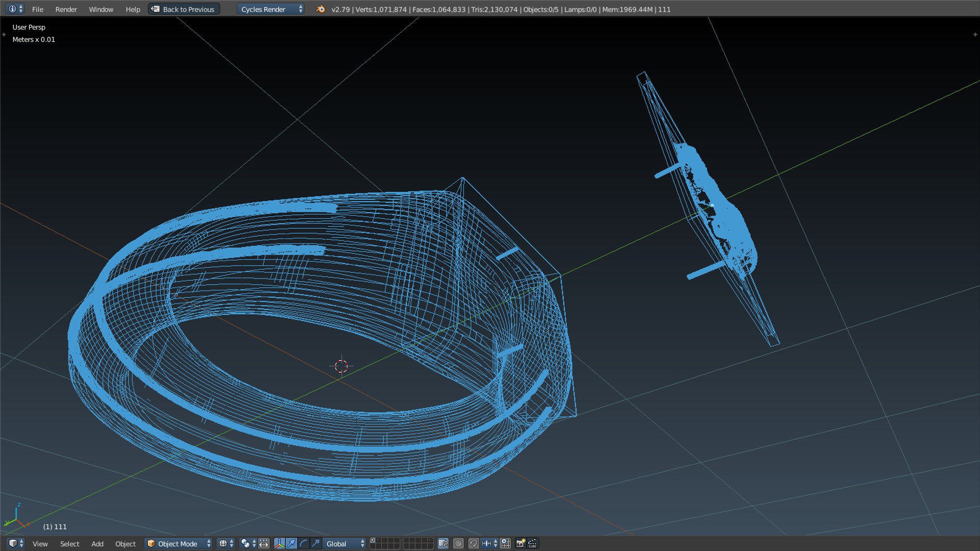This screenshot has width=980, height=551.
Task: Click the 'Meters x 0.01' scale label
Action: click(x=34, y=39)
